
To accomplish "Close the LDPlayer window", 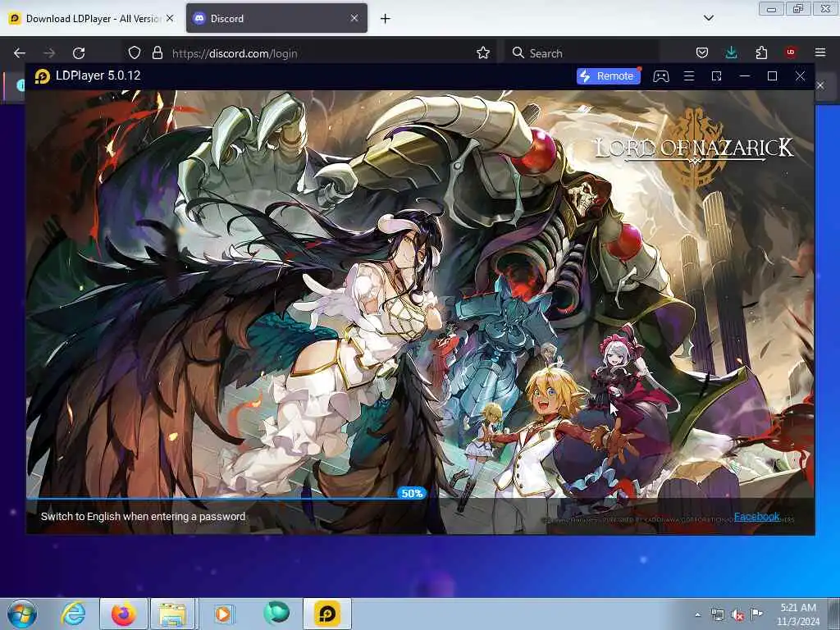I will point(800,76).
